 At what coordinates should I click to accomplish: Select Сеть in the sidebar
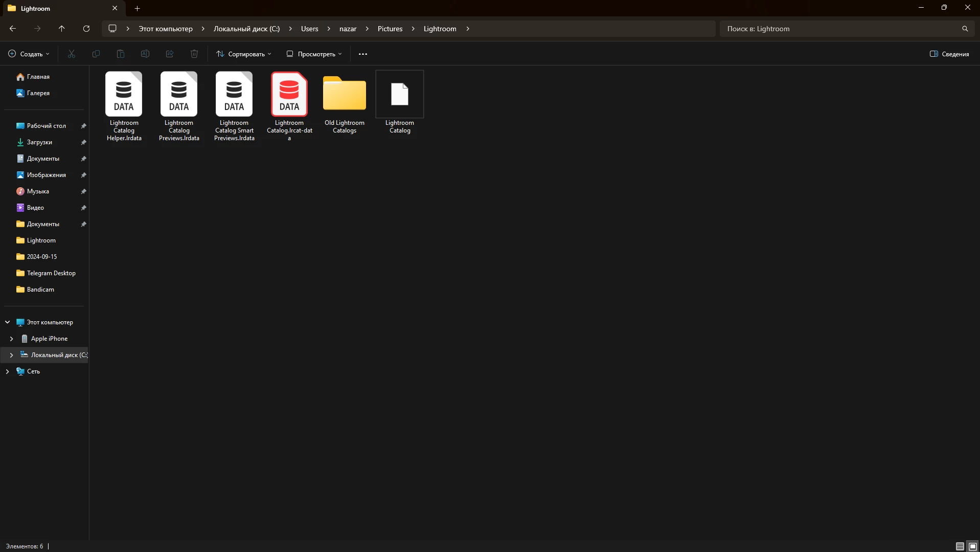(33, 371)
